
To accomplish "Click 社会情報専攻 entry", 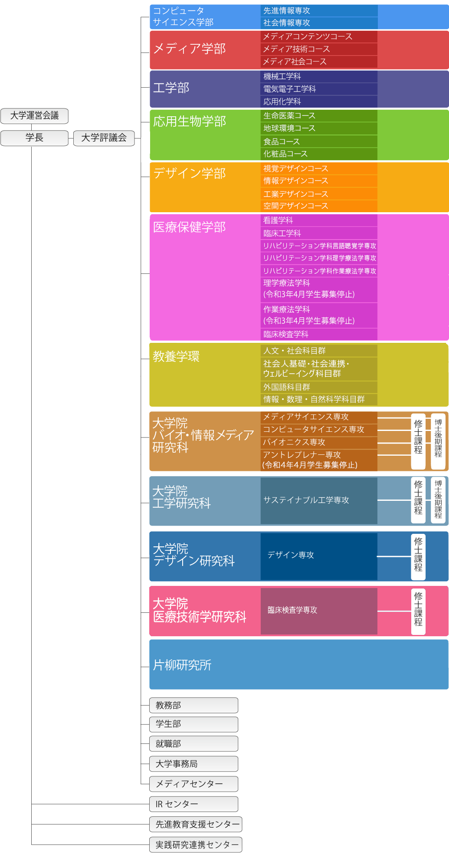I will [319, 23].
